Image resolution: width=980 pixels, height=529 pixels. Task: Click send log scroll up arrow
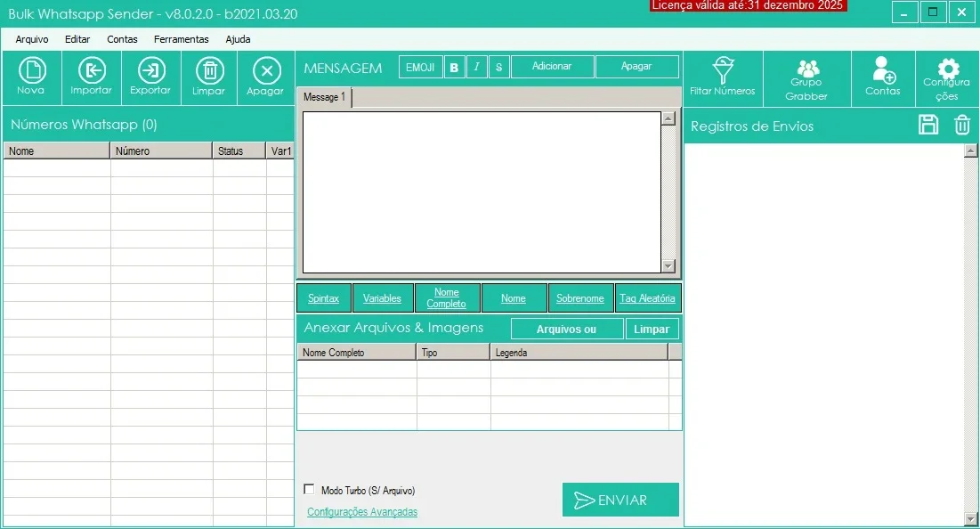(970, 151)
